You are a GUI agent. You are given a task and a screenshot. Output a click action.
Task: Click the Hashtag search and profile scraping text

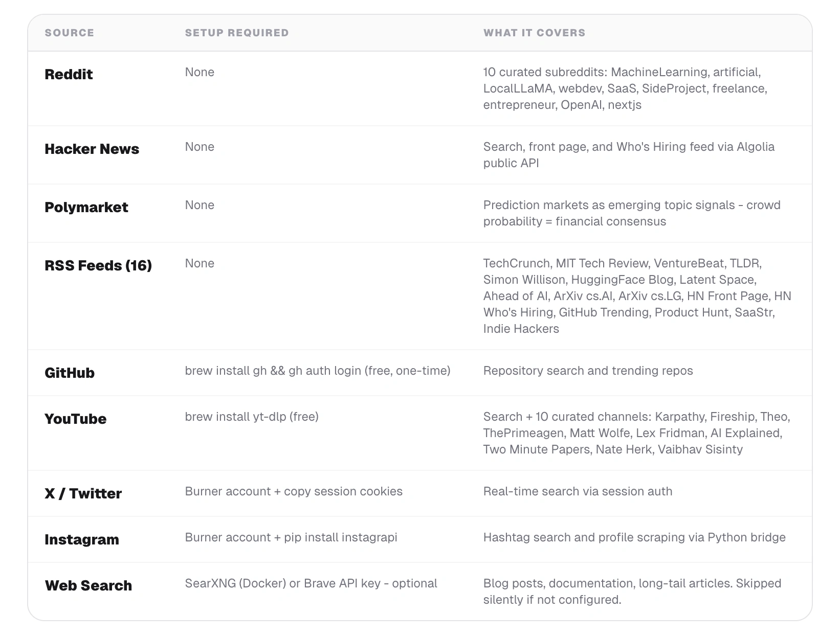634,537
